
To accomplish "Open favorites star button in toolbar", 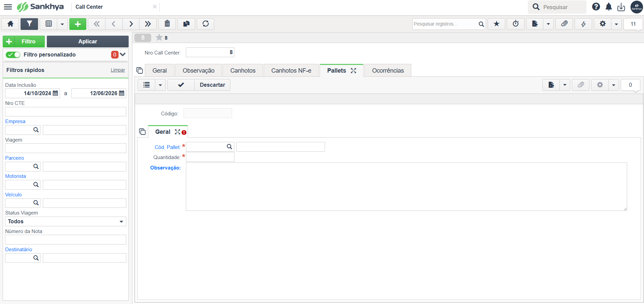I will coord(496,24).
